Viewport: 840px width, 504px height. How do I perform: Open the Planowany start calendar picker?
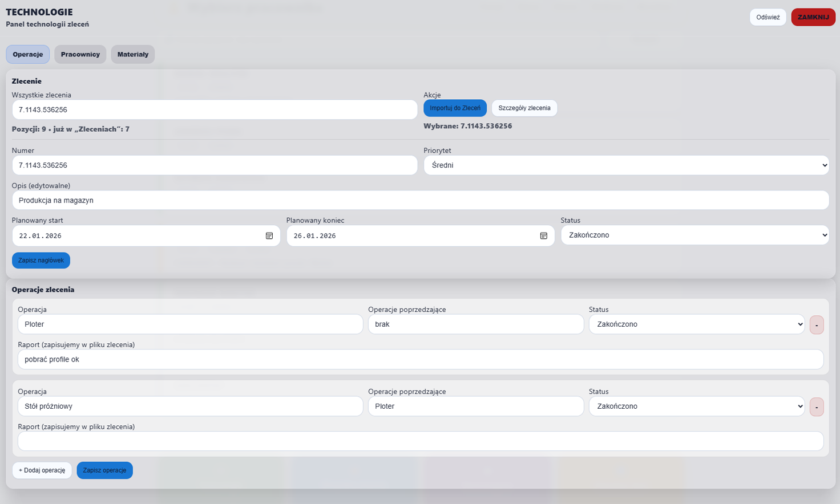269,236
